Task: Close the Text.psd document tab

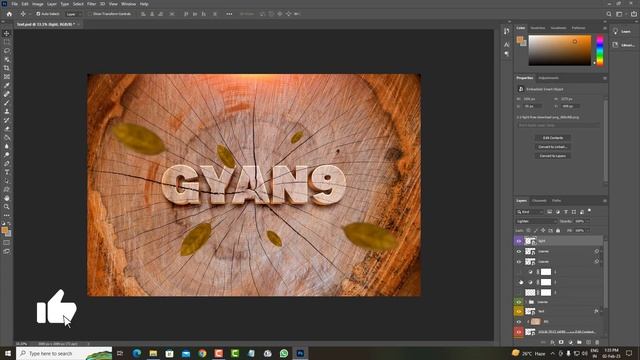Action: click(78, 24)
